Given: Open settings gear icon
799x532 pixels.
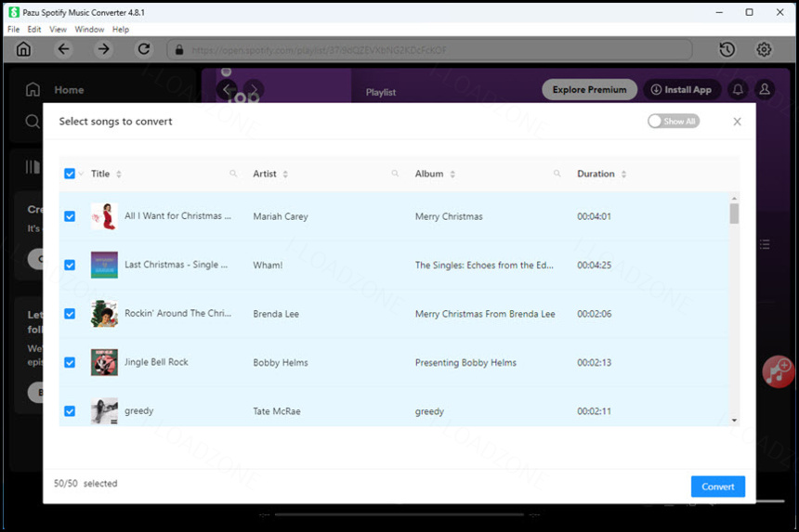Looking at the screenshot, I should (764, 49).
